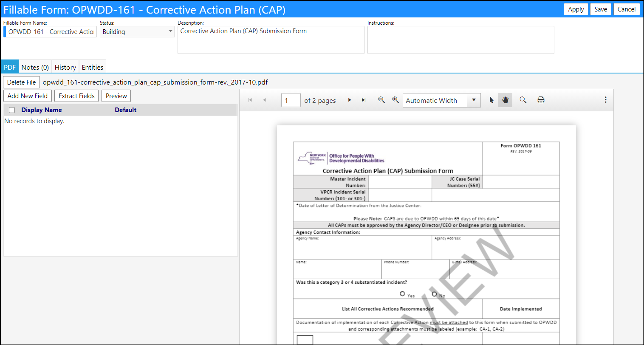Go to next page in PDF viewer
Screen dimensions: 644x345
pos(350,100)
